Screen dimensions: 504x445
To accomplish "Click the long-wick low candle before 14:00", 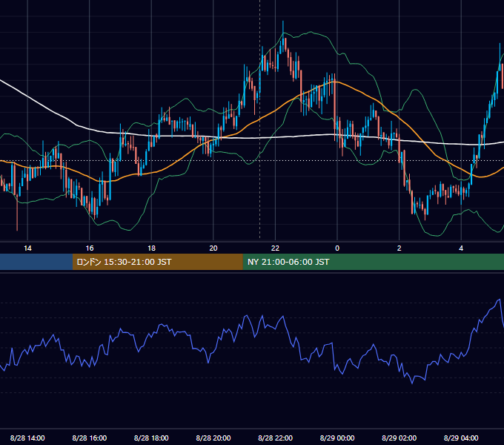I will click(17, 212).
